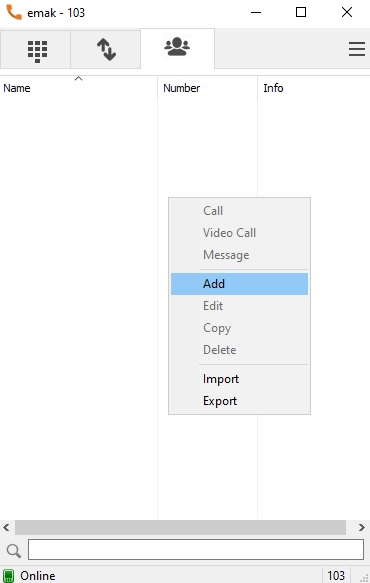Click the horizontal scrollbar thumb
Screen dimensions: 370x583
click(x=180, y=527)
